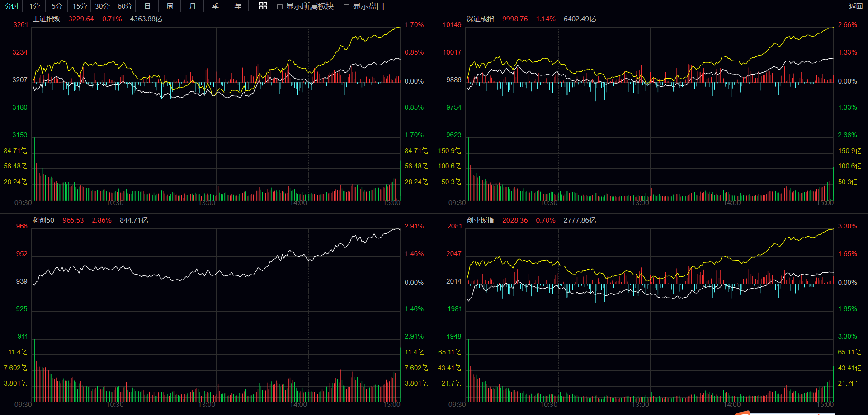Click the 创业板指 chart title
The width and height of the screenshot is (868, 415).
coord(481,220)
